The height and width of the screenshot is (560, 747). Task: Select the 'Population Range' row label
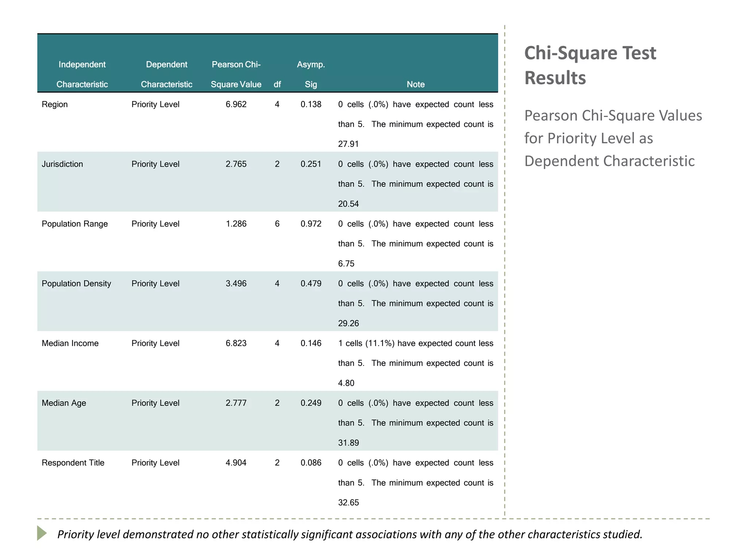(75, 224)
